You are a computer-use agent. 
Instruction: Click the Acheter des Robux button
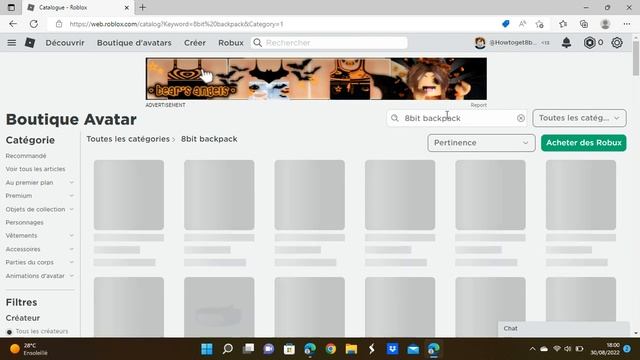pos(583,143)
